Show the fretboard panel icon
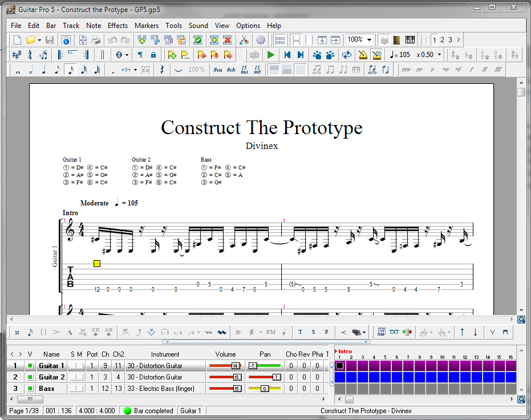The image size is (531, 420). [396, 40]
